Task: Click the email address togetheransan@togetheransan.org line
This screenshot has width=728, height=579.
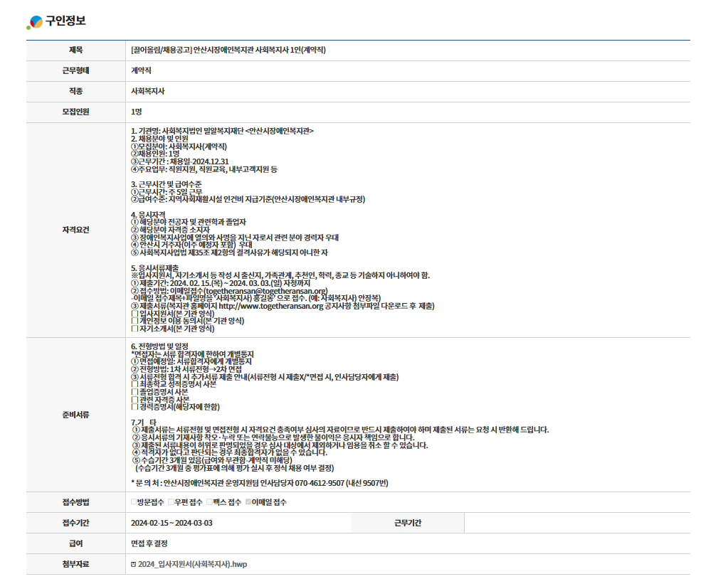Action: (229, 291)
